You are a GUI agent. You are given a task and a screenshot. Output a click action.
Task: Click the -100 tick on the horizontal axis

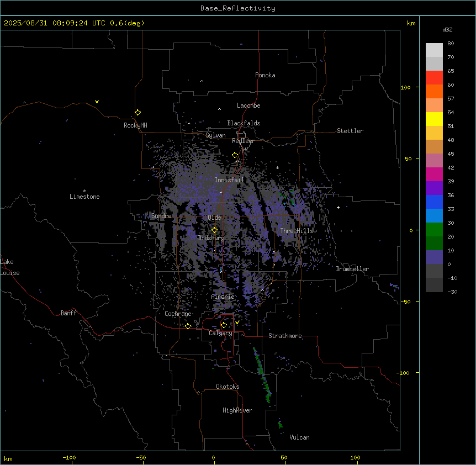pos(69,457)
